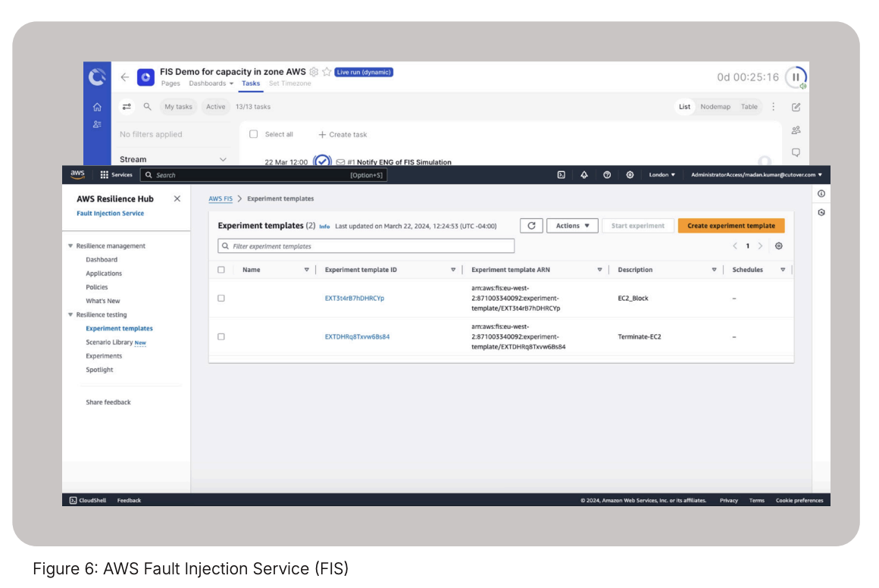Open AWS notifications bell
The image size is (879, 588).
[x=584, y=175]
